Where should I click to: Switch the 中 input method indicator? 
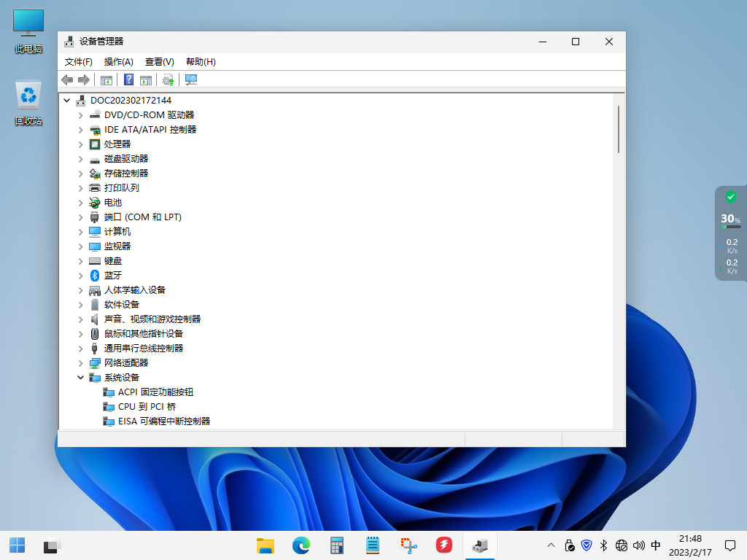tap(656, 545)
